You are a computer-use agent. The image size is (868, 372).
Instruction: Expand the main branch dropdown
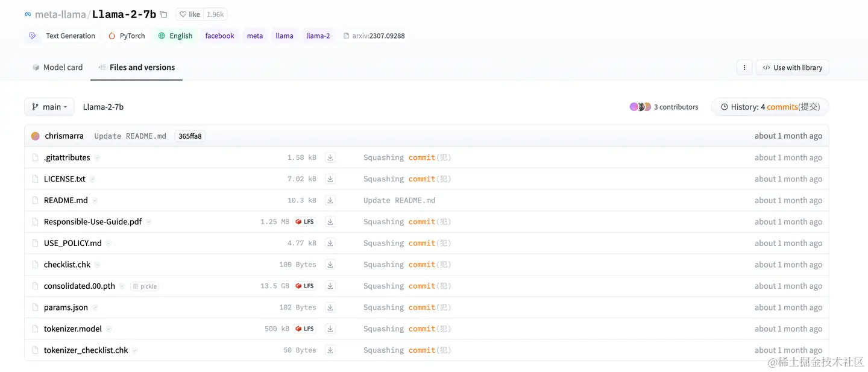tap(49, 107)
